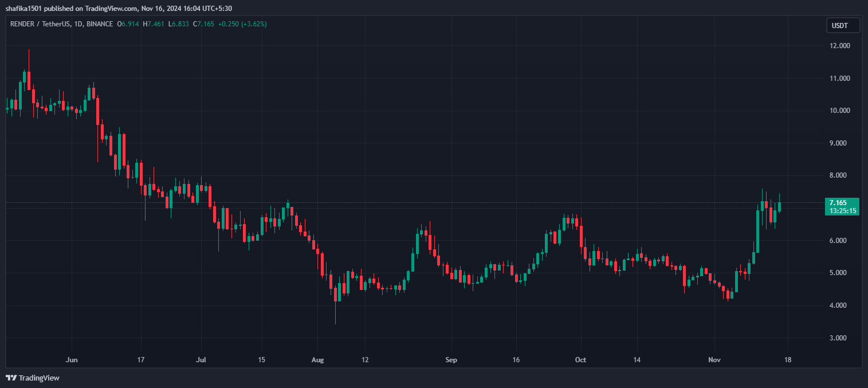This screenshot has height=388, width=868.
Task: Click the 14 date label on time axis
Action: (x=637, y=360)
